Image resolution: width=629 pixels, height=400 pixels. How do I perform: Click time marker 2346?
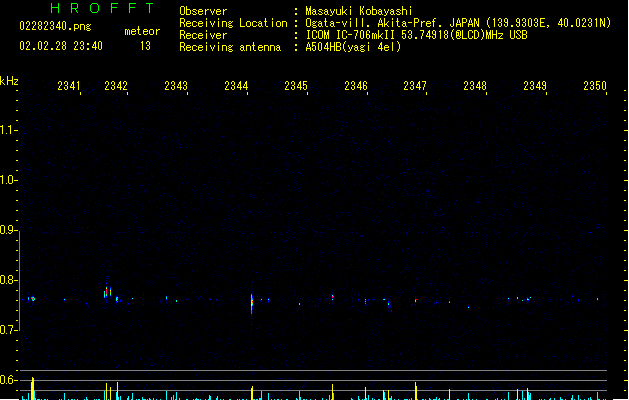[356, 86]
